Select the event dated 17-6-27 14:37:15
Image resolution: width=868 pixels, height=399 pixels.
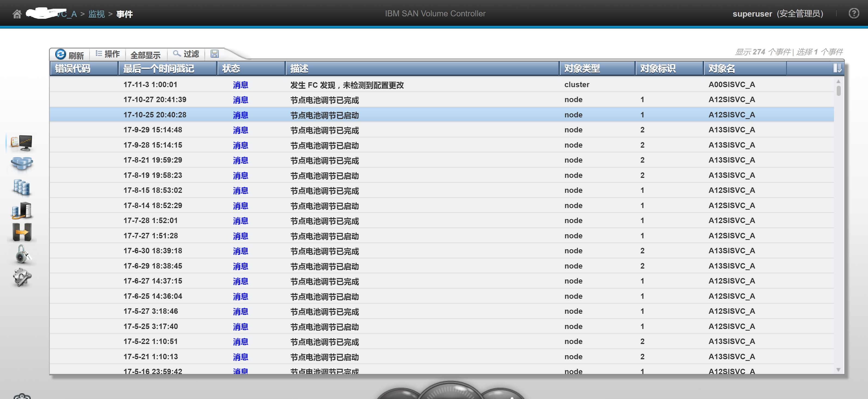point(441,281)
